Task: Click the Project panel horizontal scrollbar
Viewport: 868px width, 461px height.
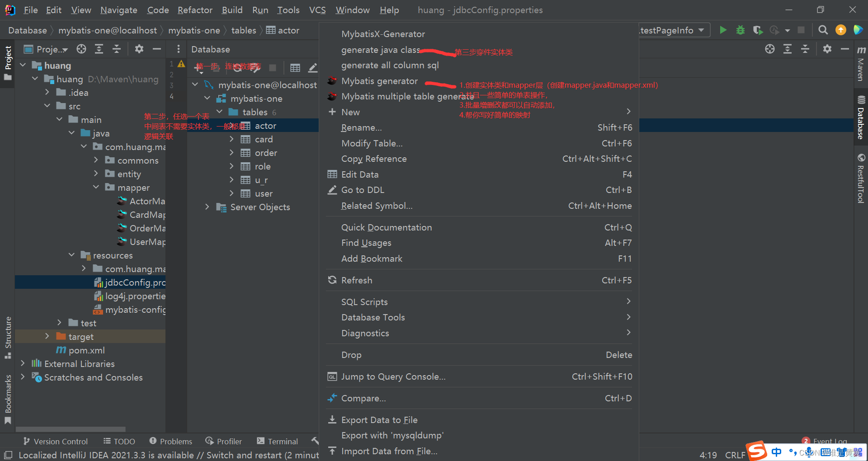Action: (x=71, y=429)
